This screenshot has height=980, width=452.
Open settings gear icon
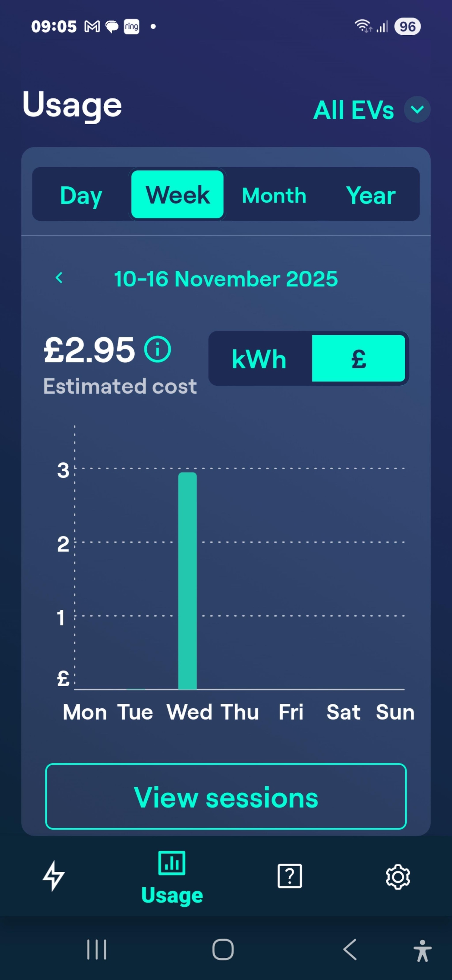[398, 877]
